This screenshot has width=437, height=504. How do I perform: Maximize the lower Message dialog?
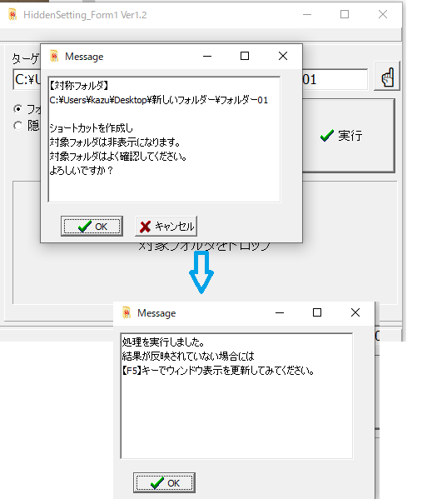[317, 312]
